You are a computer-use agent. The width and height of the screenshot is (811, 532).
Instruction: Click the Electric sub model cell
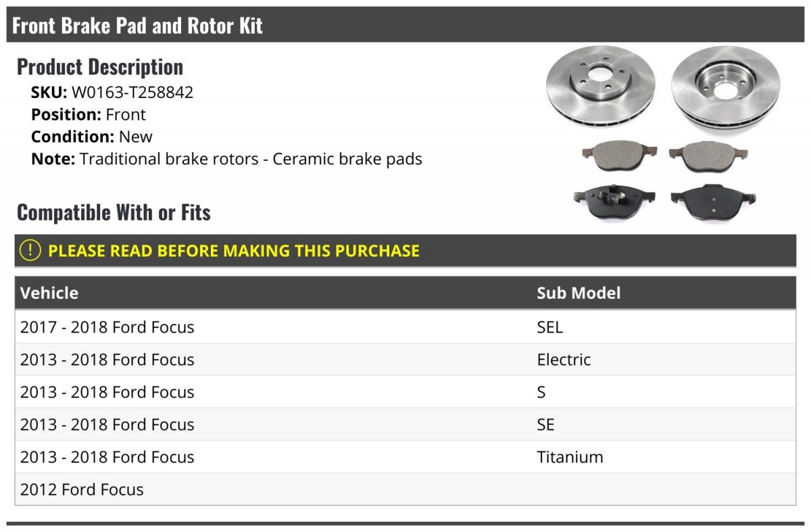[564, 360]
